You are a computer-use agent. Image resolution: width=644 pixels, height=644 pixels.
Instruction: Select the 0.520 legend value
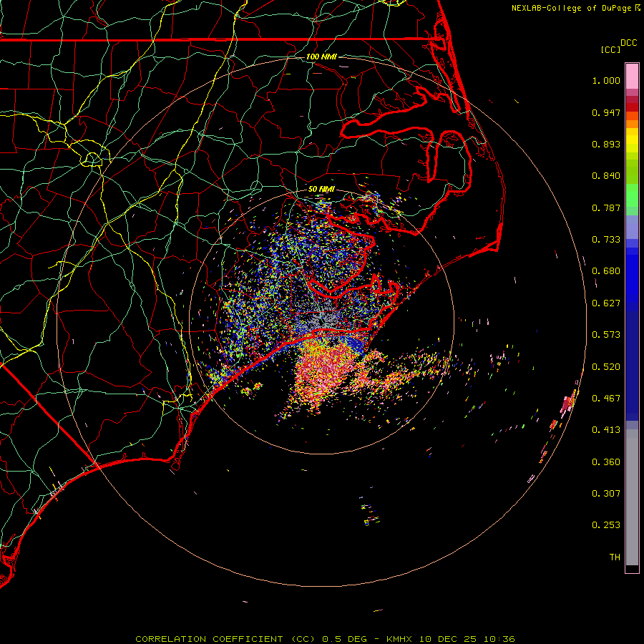(x=606, y=367)
